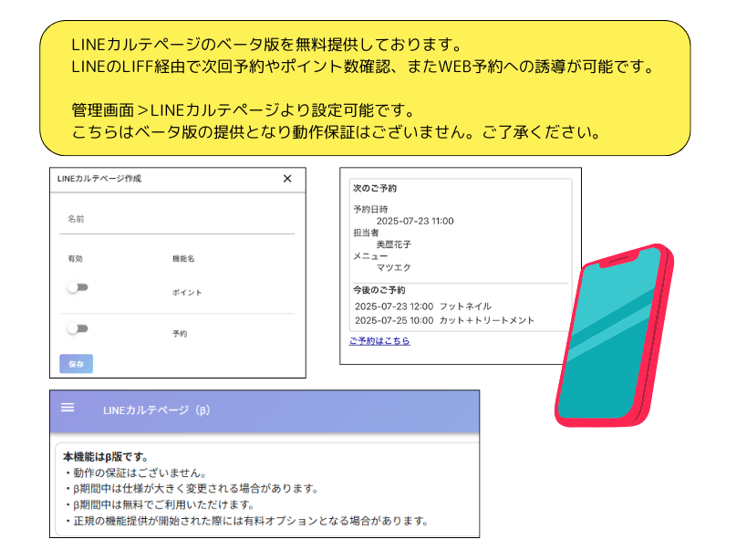The image size is (747, 560).
Task: Click the LINEカルテページ(β) header title
Action: click(157, 410)
